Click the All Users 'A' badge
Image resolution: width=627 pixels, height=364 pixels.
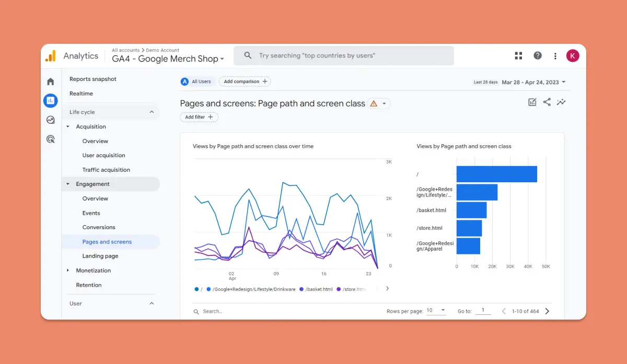coord(184,81)
